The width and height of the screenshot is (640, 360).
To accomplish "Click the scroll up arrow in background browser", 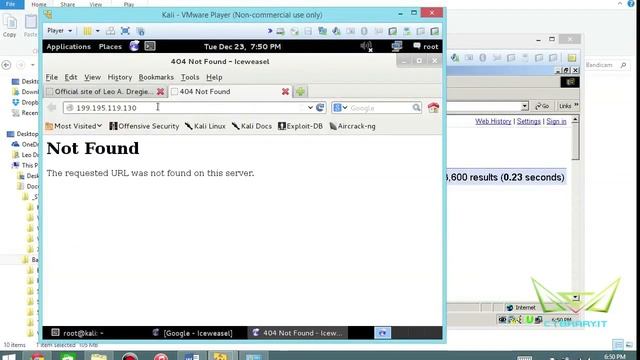I will (576, 120).
